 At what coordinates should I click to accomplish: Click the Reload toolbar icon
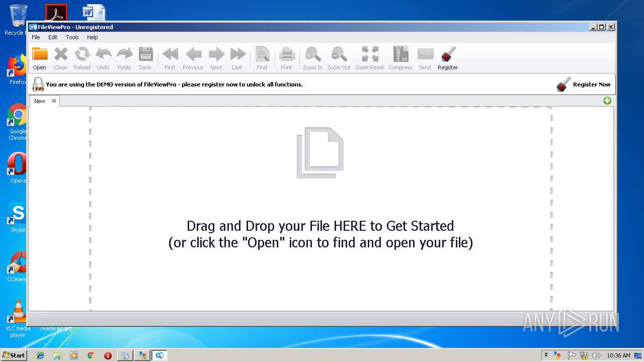(x=82, y=54)
